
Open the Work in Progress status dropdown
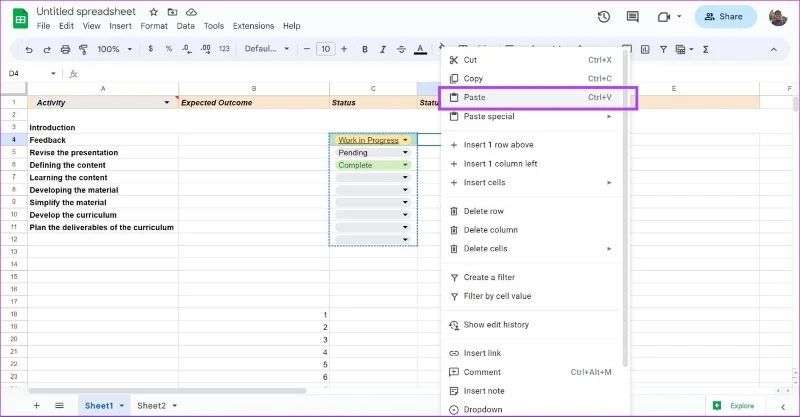tap(405, 140)
